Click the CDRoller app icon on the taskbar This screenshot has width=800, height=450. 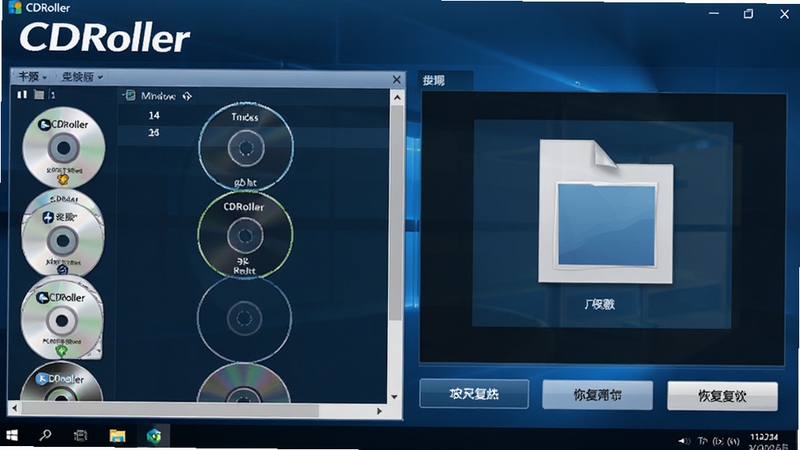click(154, 436)
